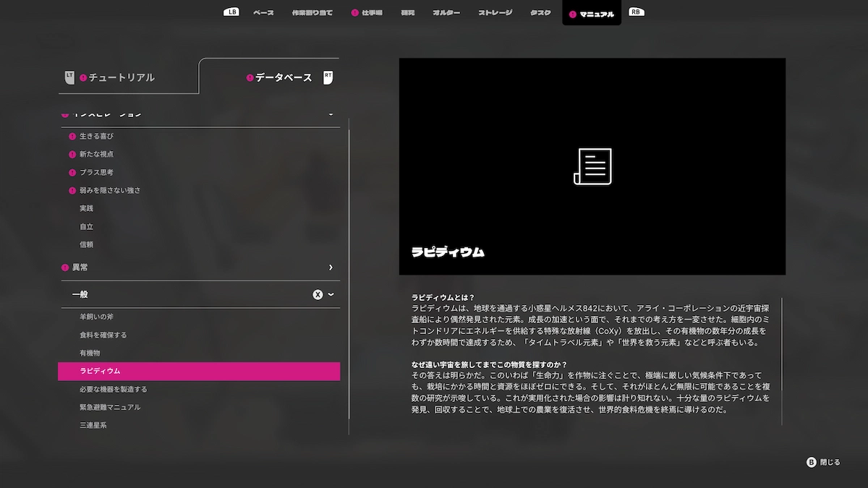Open the オルター top tab
Viewport: 868px width, 488px height.
446,13
